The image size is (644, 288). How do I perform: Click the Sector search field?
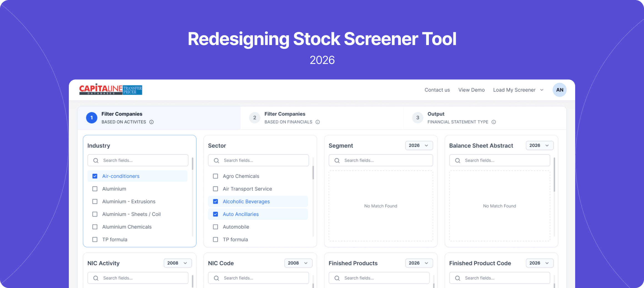tap(258, 160)
